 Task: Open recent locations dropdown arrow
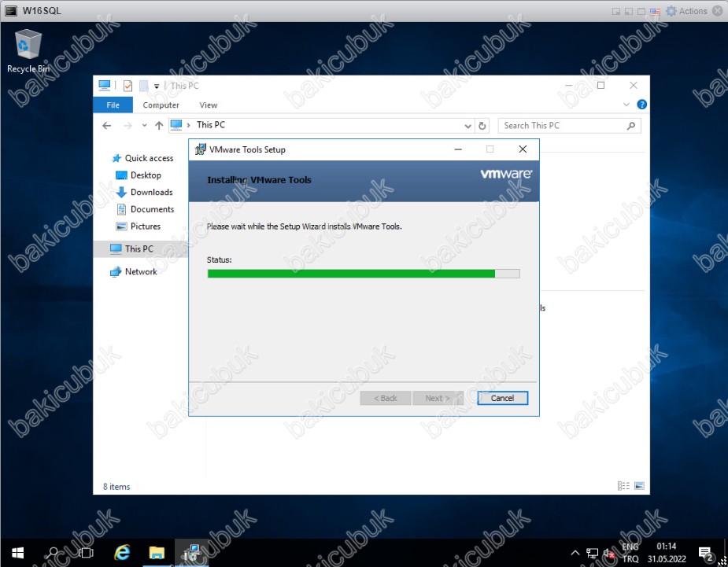coord(144,126)
